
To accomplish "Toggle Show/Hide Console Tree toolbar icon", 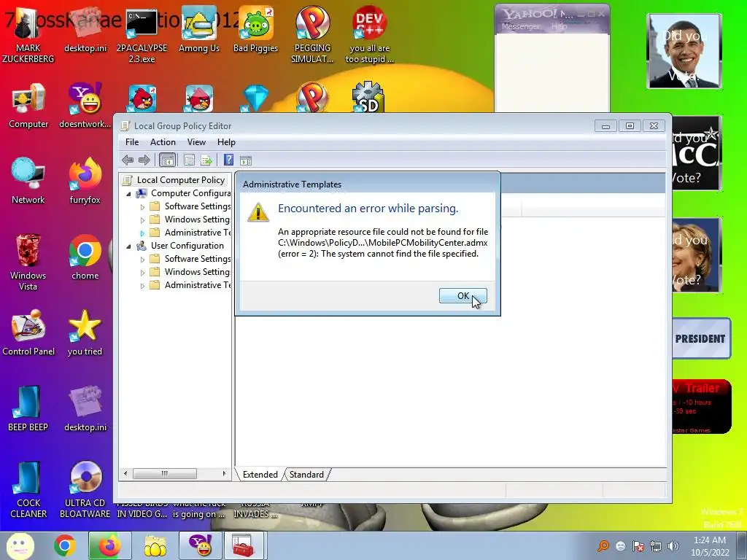I will (167, 160).
